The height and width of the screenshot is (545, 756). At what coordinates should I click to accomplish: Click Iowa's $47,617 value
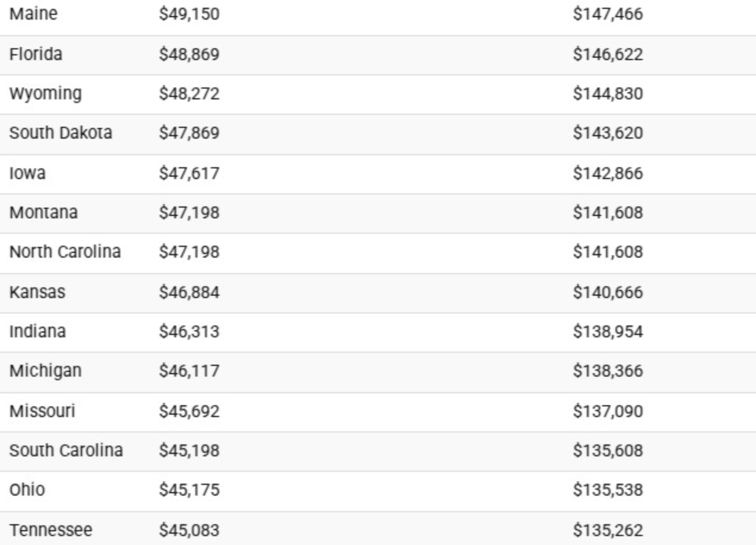click(x=189, y=173)
